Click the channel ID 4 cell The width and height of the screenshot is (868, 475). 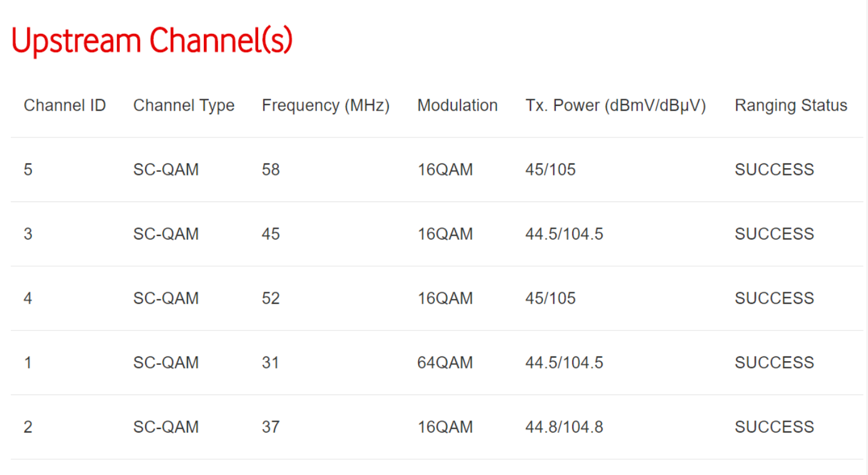click(x=28, y=298)
